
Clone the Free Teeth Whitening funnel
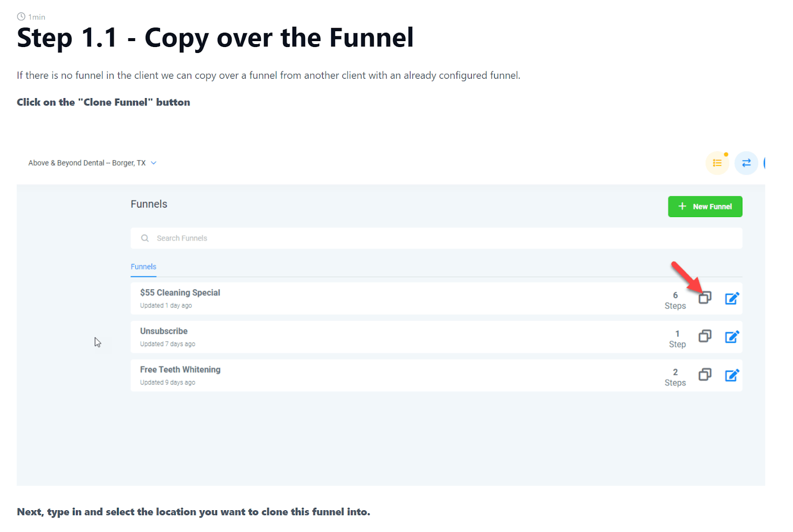click(704, 375)
